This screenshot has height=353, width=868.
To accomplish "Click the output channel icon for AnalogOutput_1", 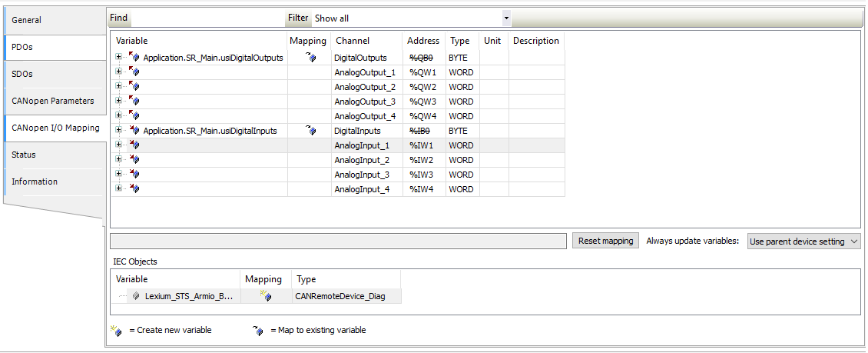I will pos(134,72).
